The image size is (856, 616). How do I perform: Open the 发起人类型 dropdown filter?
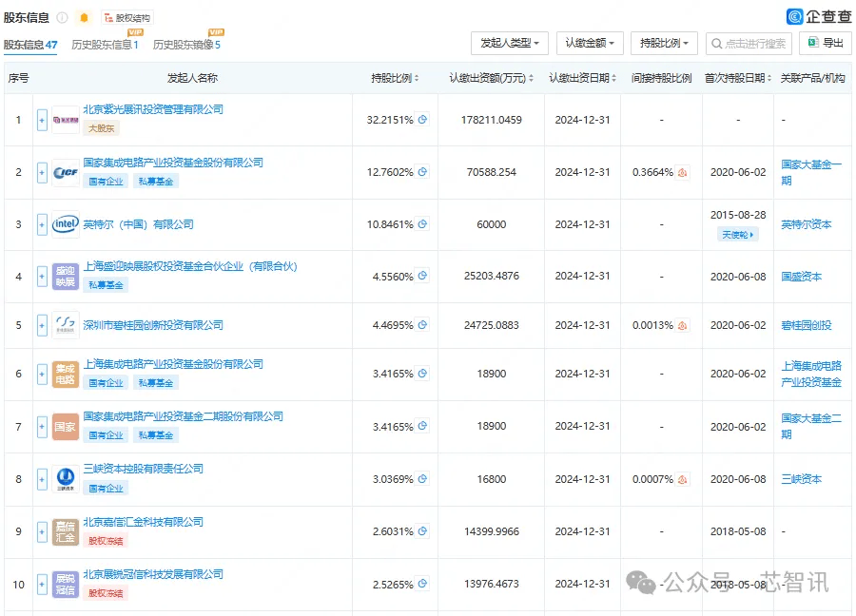510,43
